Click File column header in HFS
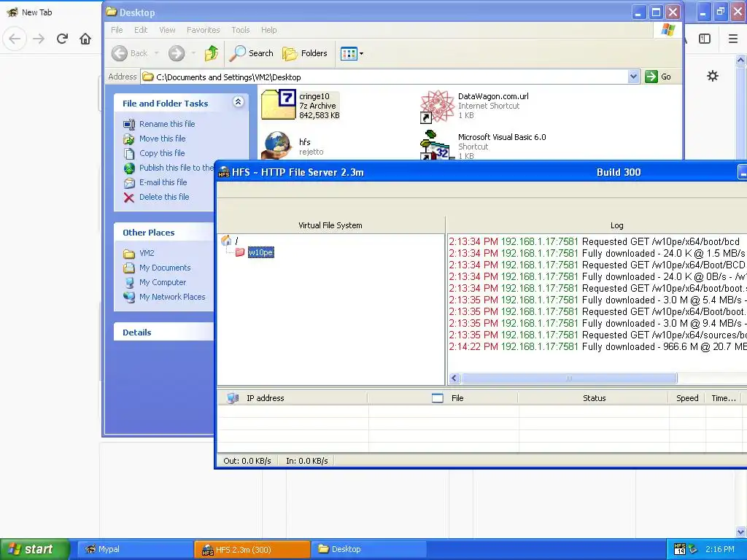 pos(443,398)
